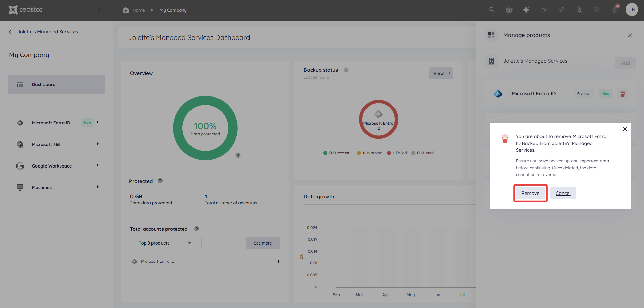This screenshot has width=644, height=308.
Task: Open Home breadcrumb link
Action: click(139, 10)
